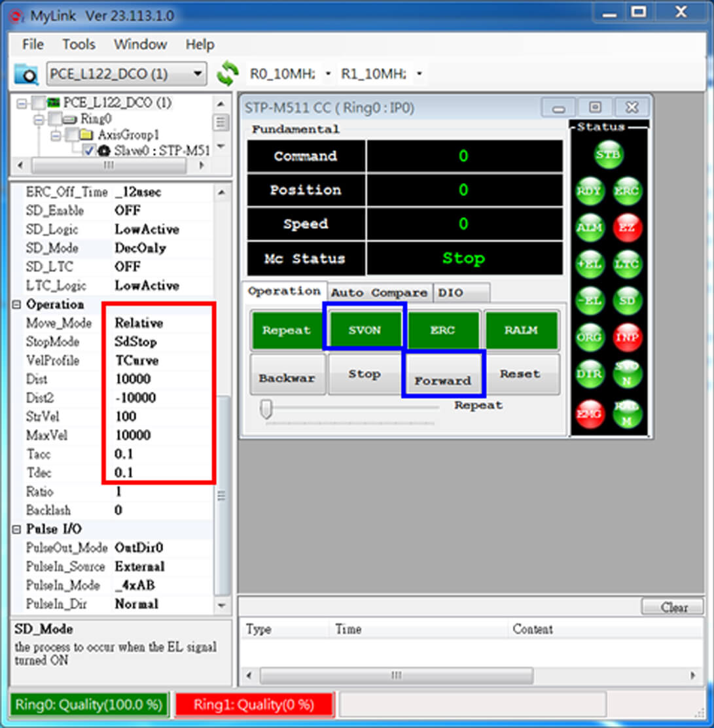Screen dimensions: 714x728
Task: Click the -EL status indicator
Action: pos(590,300)
